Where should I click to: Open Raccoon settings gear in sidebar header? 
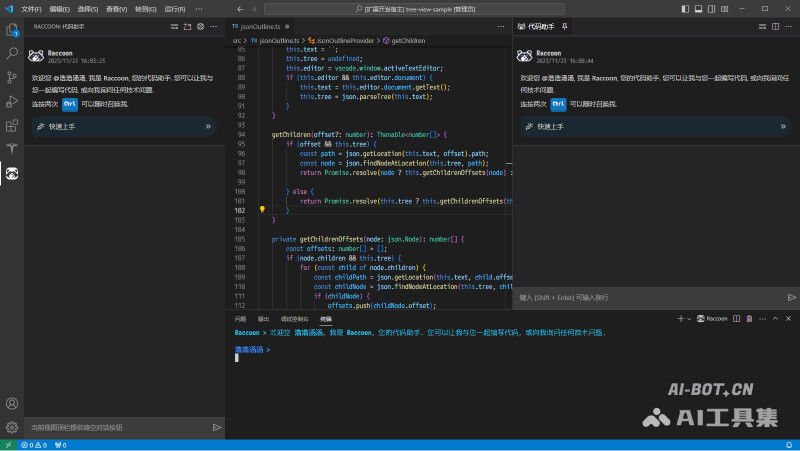[x=200, y=26]
